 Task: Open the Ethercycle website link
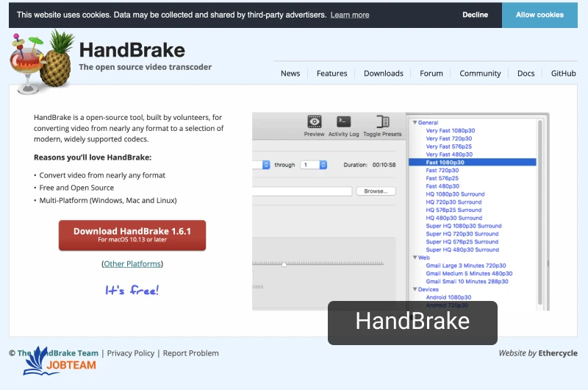click(558, 353)
